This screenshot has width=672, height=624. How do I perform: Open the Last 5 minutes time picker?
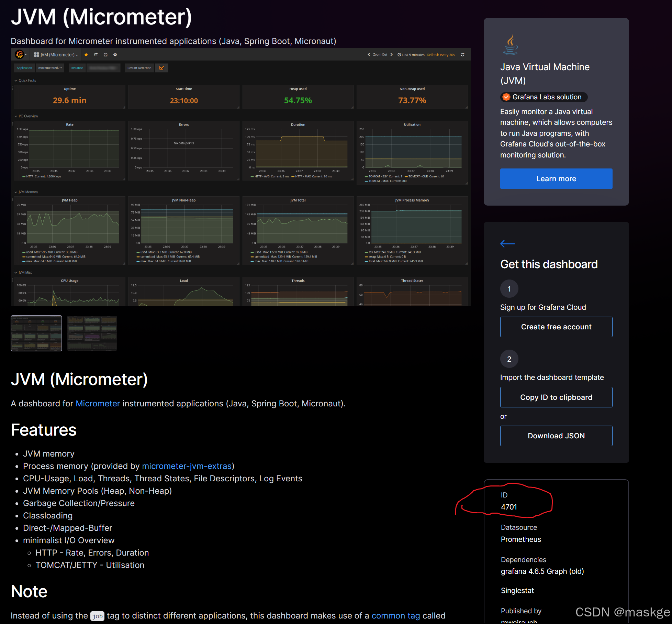coord(411,55)
